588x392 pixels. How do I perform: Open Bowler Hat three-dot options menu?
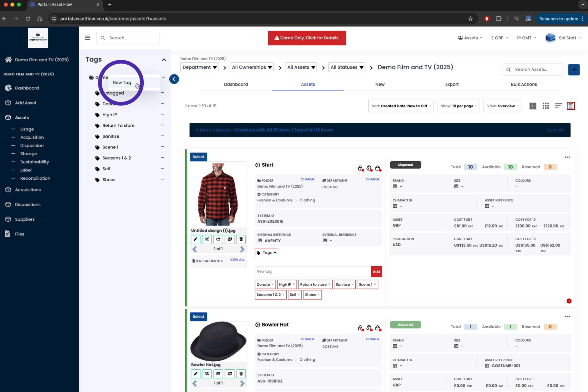click(x=567, y=317)
